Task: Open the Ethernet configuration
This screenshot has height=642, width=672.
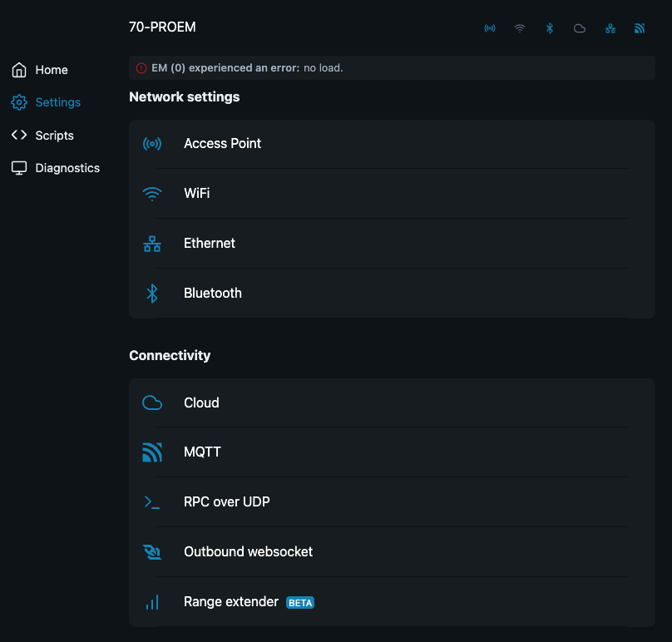Action: point(209,243)
